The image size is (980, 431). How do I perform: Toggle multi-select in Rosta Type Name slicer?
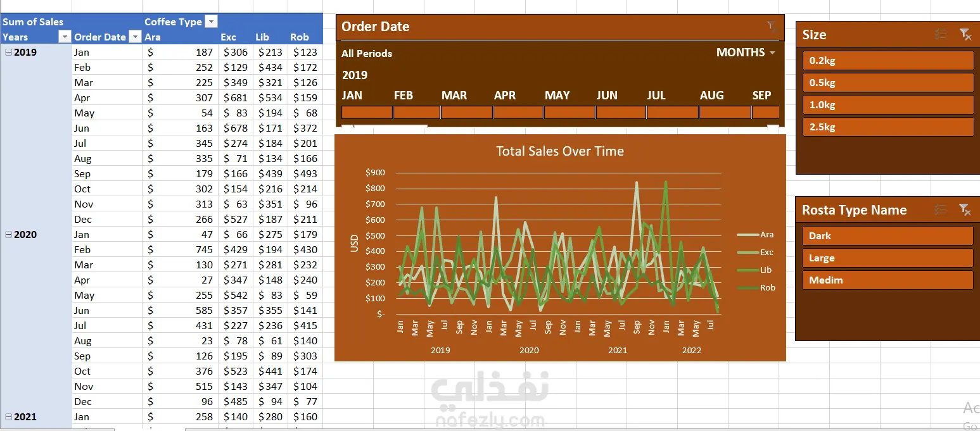pos(941,209)
